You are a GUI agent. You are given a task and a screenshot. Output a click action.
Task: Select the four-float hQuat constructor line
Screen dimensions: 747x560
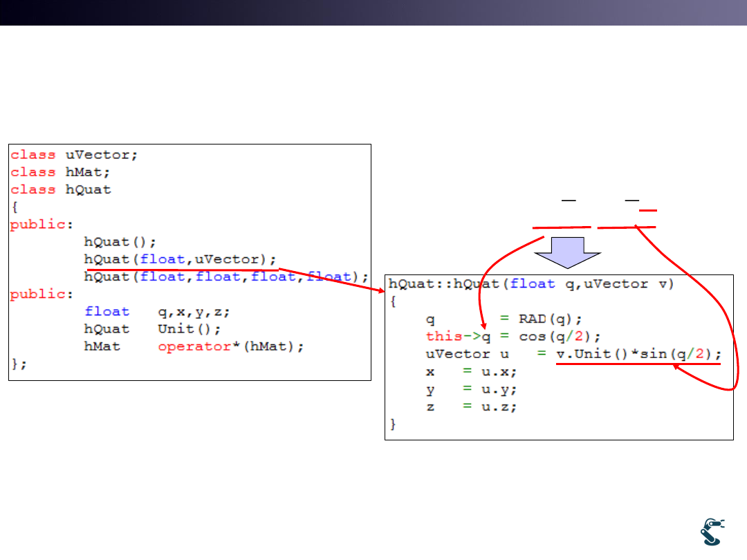(226, 277)
